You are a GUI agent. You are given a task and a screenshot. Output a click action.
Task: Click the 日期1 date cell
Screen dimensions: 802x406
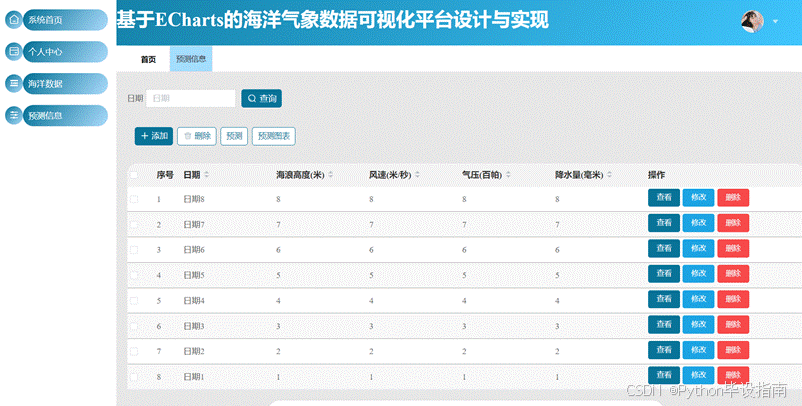(194, 377)
